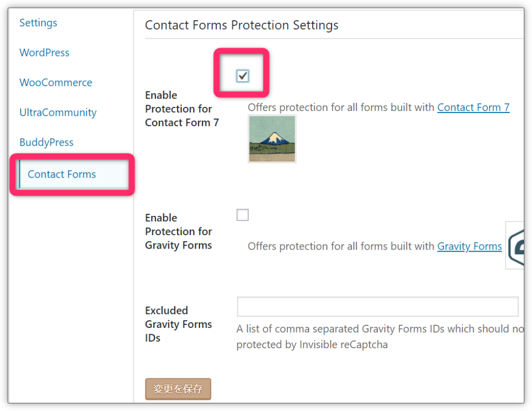Click the Excluded Gravity Forms IDs label

point(178,324)
